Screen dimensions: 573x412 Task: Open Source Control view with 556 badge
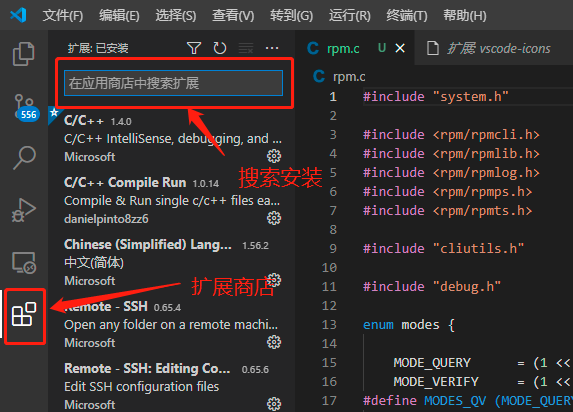[26, 107]
